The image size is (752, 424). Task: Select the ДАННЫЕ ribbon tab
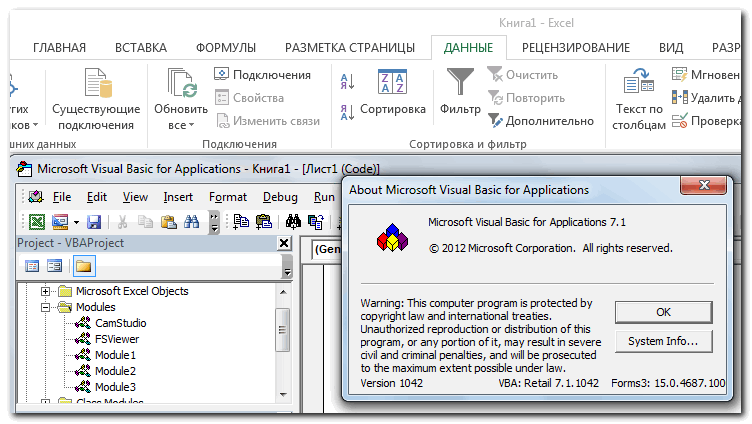[x=469, y=48]
